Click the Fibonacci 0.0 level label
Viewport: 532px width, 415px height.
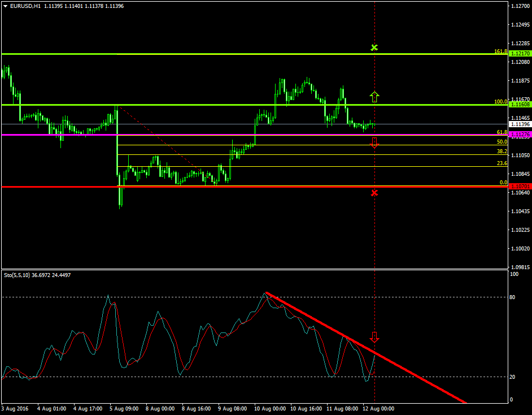point(503,183)
